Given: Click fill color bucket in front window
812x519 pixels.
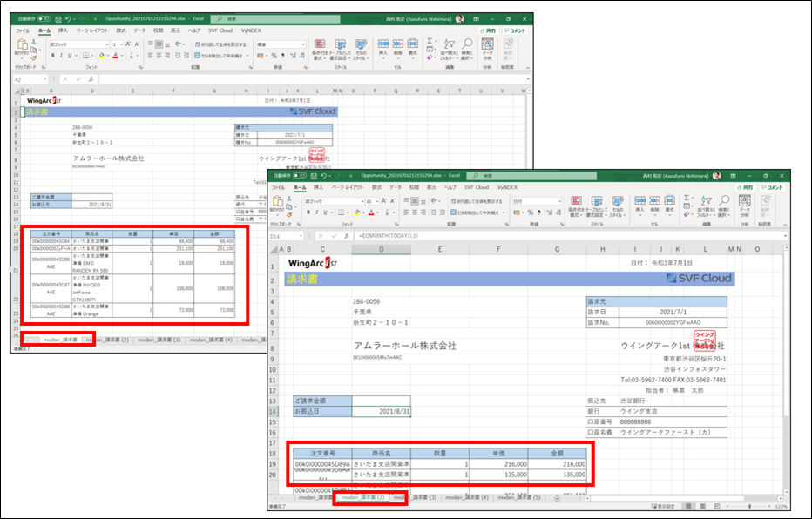Looking at the screenshot, I should 357,212.
